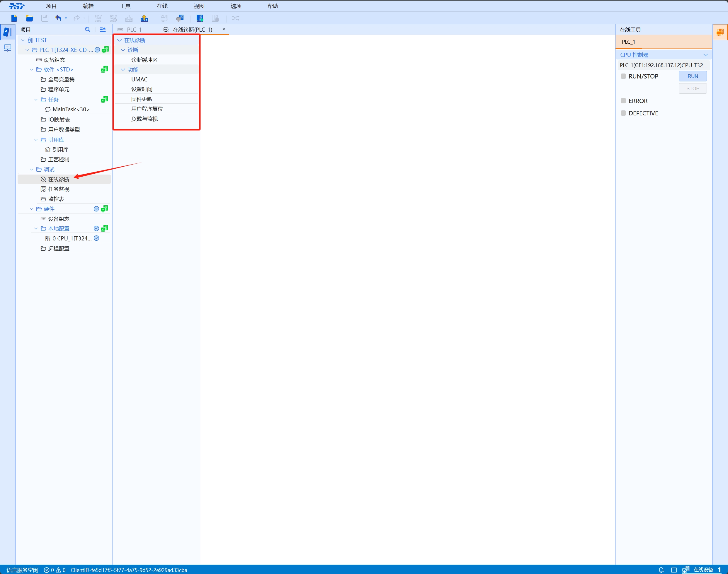Collapse the 功能 group in diagnosis list
728x574 pixels.
123,70
